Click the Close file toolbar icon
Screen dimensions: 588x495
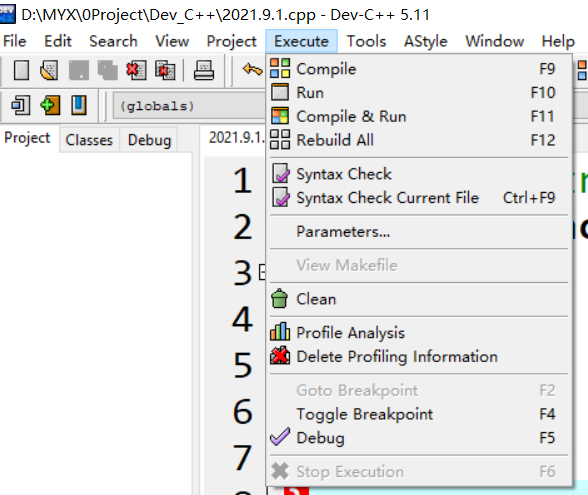(136, 70)
